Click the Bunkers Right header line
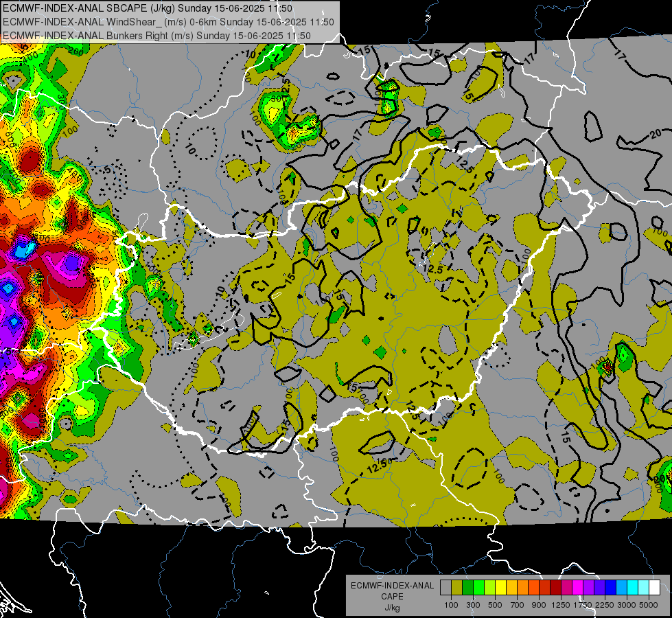This screenshot has height=618, width=672. click(x=157, y=36)
